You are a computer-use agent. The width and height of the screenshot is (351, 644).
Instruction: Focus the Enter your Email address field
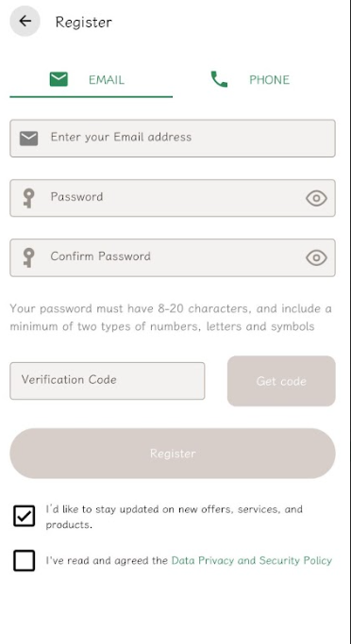tap(173, 139)
